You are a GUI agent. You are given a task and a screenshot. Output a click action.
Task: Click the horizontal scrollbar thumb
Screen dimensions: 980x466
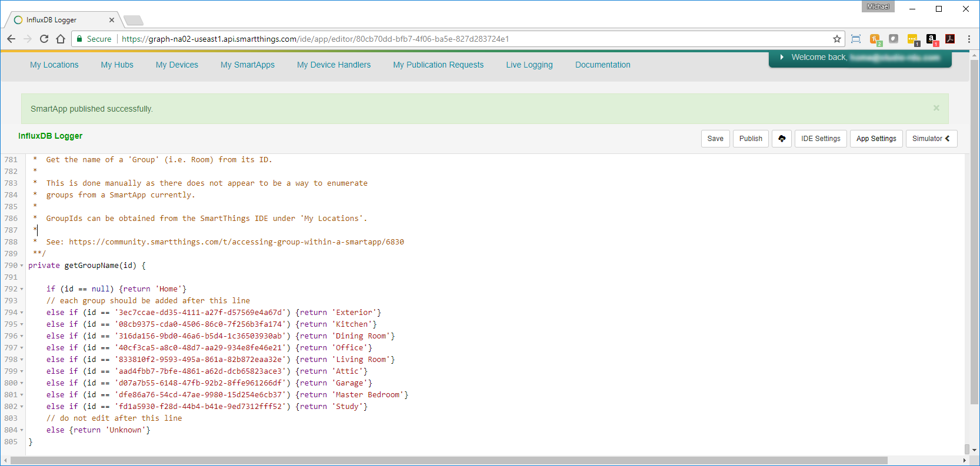click(x=448, y=460)
